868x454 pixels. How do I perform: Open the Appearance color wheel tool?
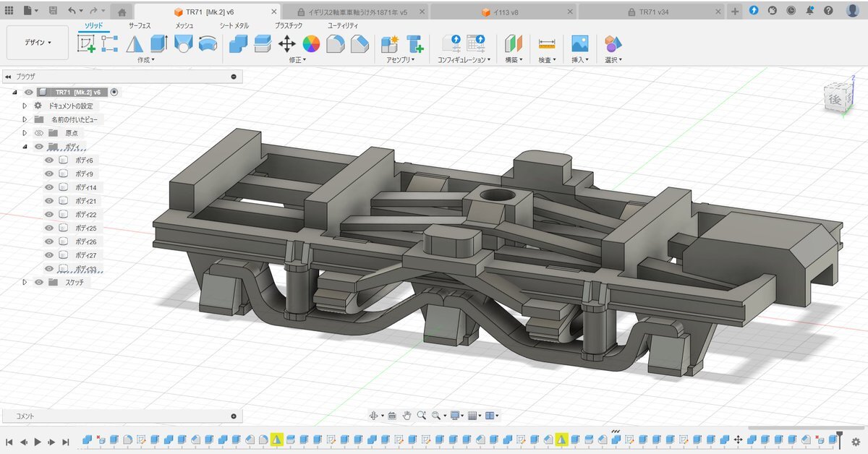point(311,43)
